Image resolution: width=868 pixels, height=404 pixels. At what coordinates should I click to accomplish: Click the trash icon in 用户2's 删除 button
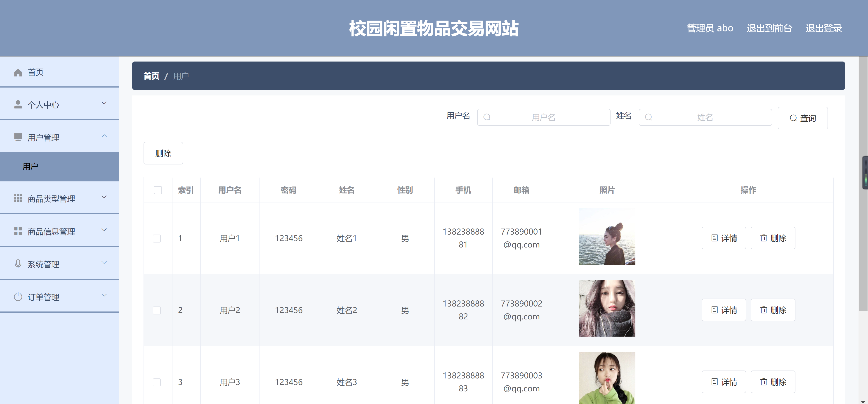pyautogui.click(x=763, y=310)
